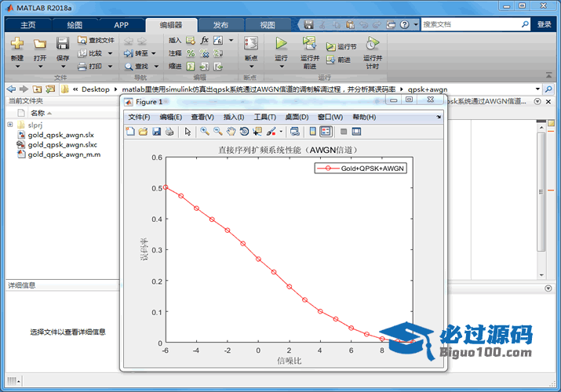
Task: Switch to the 绘图 (Plots) tab
Action: click(75, 25)
